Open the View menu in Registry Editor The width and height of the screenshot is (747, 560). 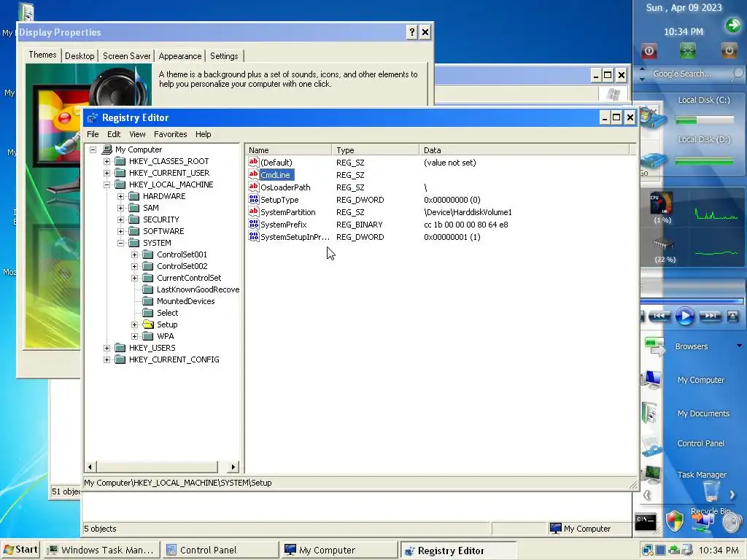tap(137, 134)
